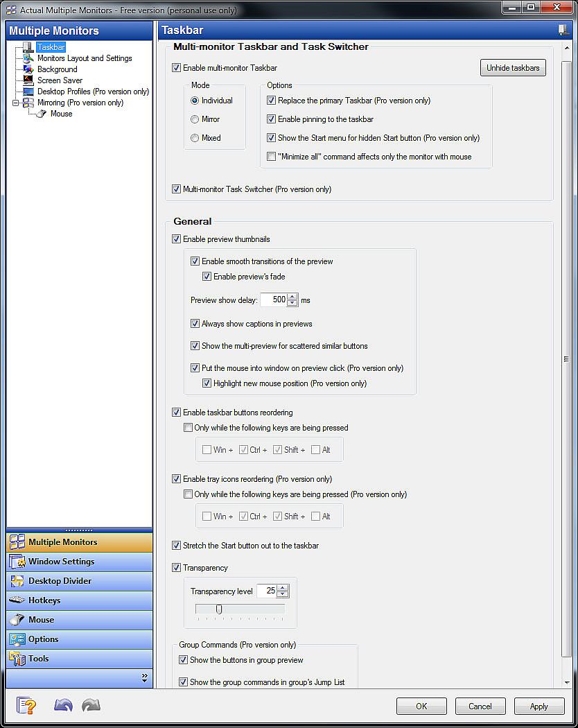Click the Mouse section icon in navigation
The height and width of the screenshot is (728, 578).
point(17,620)
